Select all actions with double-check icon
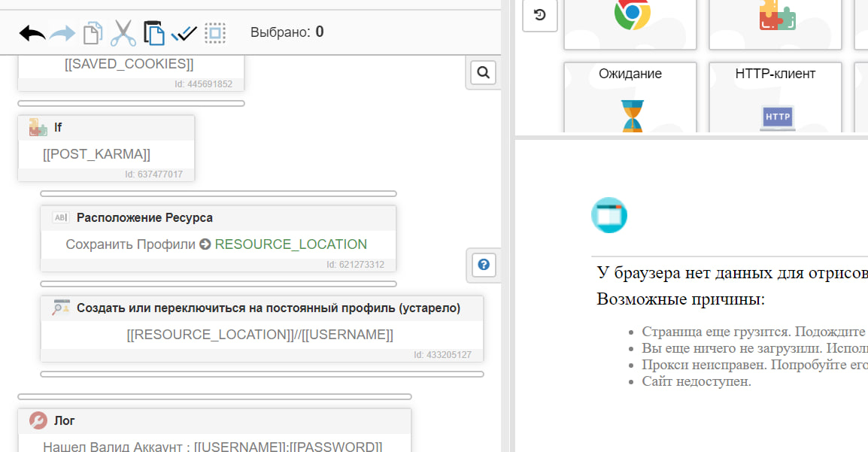868x452 pixels. 184,33
